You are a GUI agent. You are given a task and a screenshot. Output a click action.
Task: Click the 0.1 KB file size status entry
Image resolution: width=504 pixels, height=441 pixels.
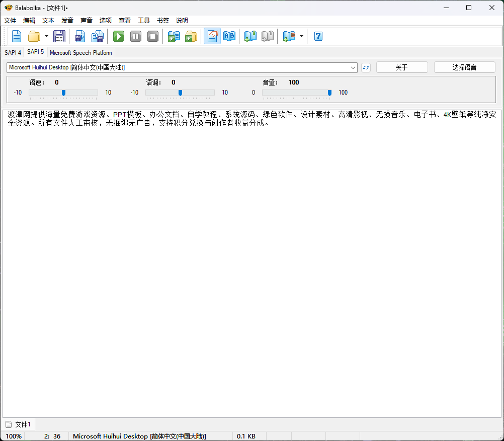pyautogui.click(x=246, y=436)
